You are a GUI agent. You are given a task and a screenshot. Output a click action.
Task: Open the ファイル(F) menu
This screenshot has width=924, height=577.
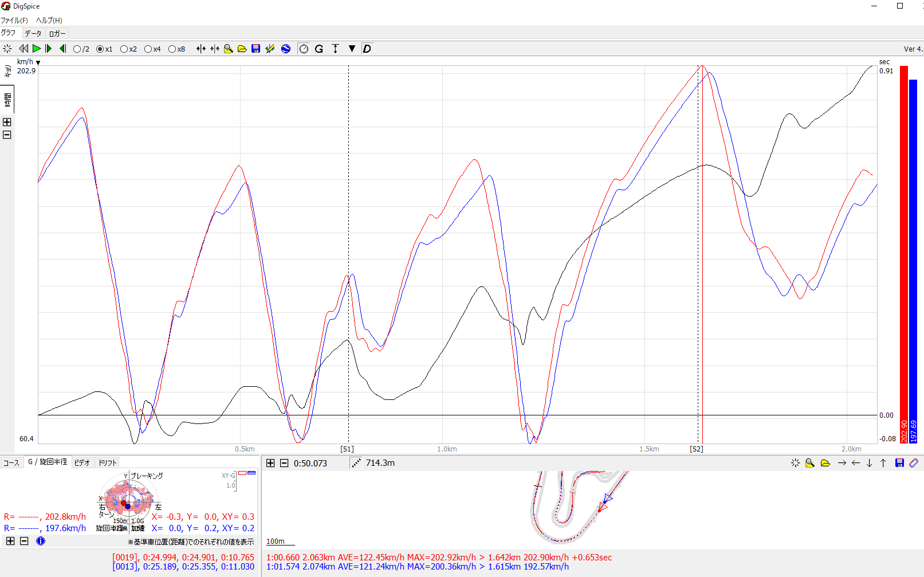point(14,20)
